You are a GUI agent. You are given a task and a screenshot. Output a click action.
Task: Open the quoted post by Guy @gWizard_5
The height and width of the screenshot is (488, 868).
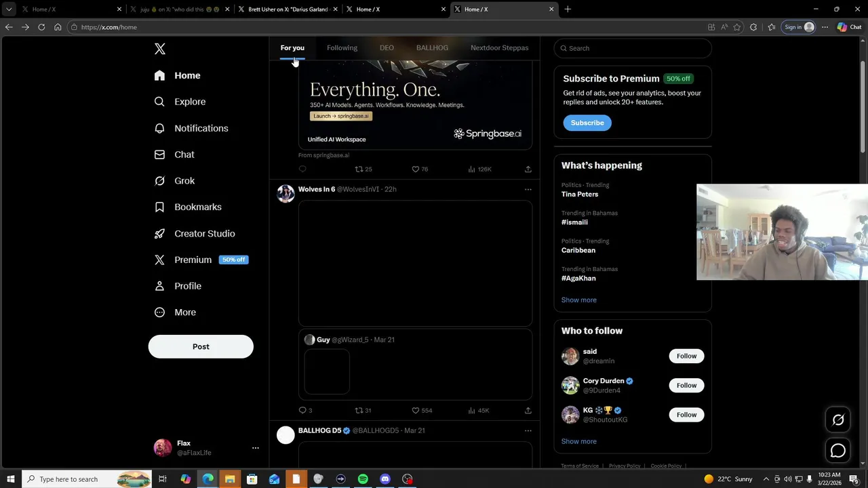415,365
